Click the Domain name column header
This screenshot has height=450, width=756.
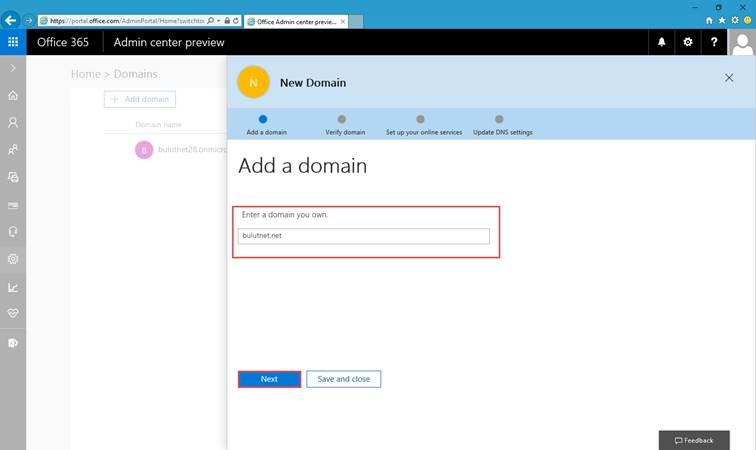tap(158, 124)
